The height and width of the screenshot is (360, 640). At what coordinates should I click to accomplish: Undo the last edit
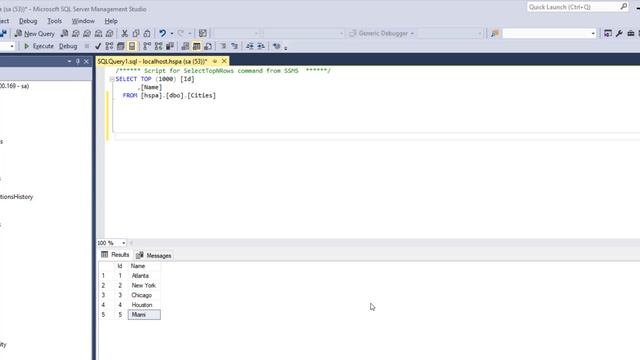tap(162, 33)
